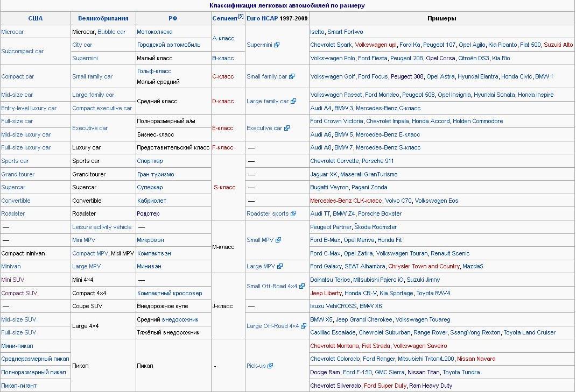Open the Volkswagen Golf example link
Viewport: 576px width, 392px height.
coord(333,76)
